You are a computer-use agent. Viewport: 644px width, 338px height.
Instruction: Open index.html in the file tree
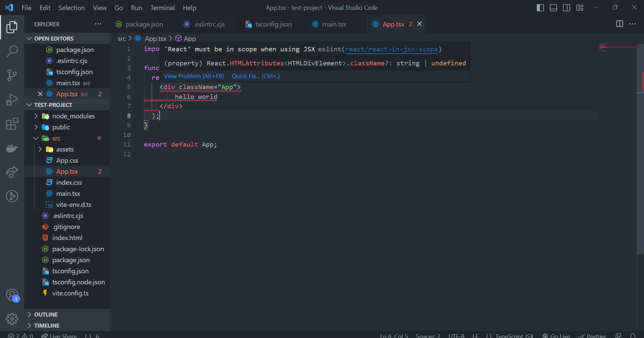[67, 238]
